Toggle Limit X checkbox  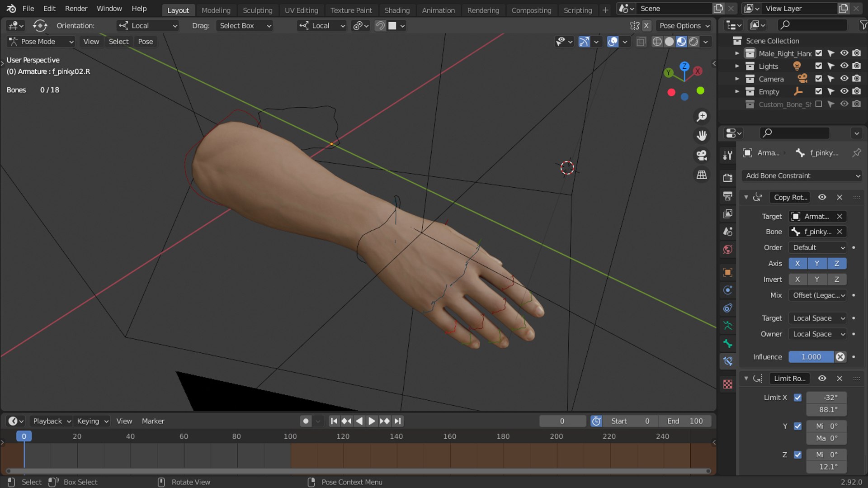(x=797, y=398)
